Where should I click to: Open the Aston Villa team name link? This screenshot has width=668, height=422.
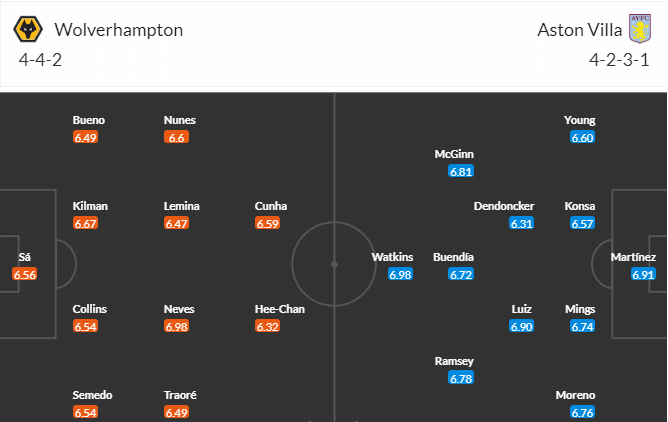[x=579, y=30]
